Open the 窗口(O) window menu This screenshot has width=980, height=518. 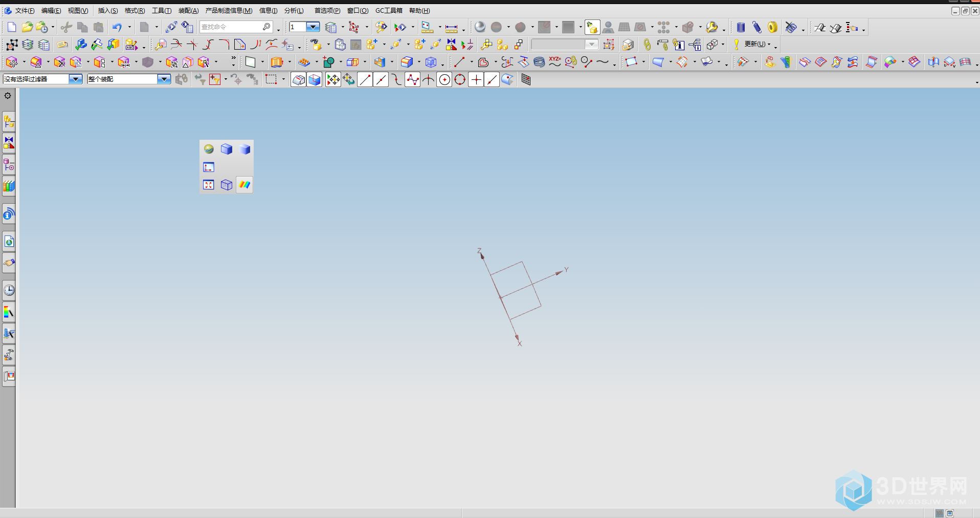click(x=358, y=10)
